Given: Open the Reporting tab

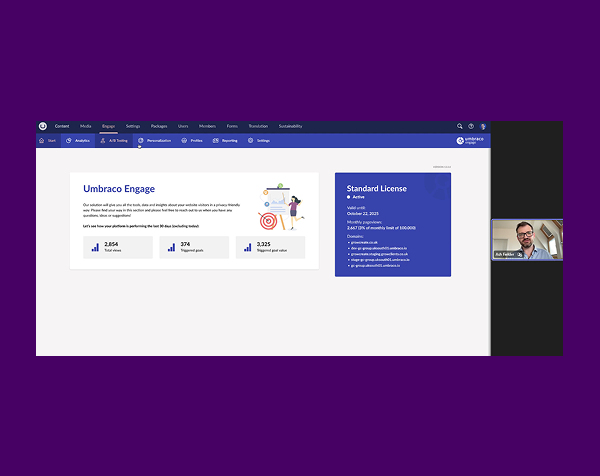Looking at the screenshot, I should coord(225,140).
